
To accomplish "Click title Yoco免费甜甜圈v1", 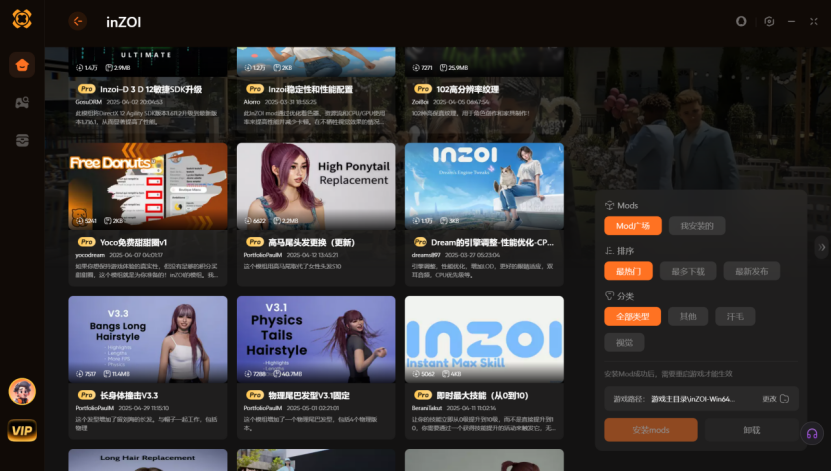I will [133, 242].
